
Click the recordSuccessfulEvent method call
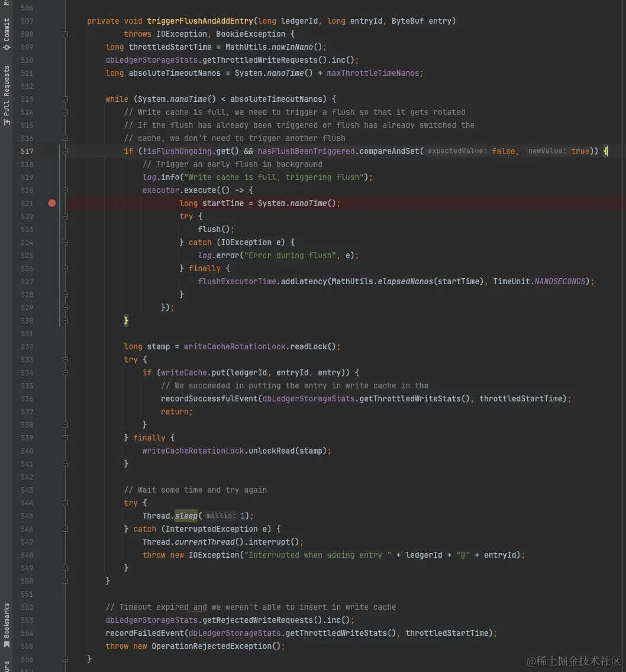pos(209,399)
